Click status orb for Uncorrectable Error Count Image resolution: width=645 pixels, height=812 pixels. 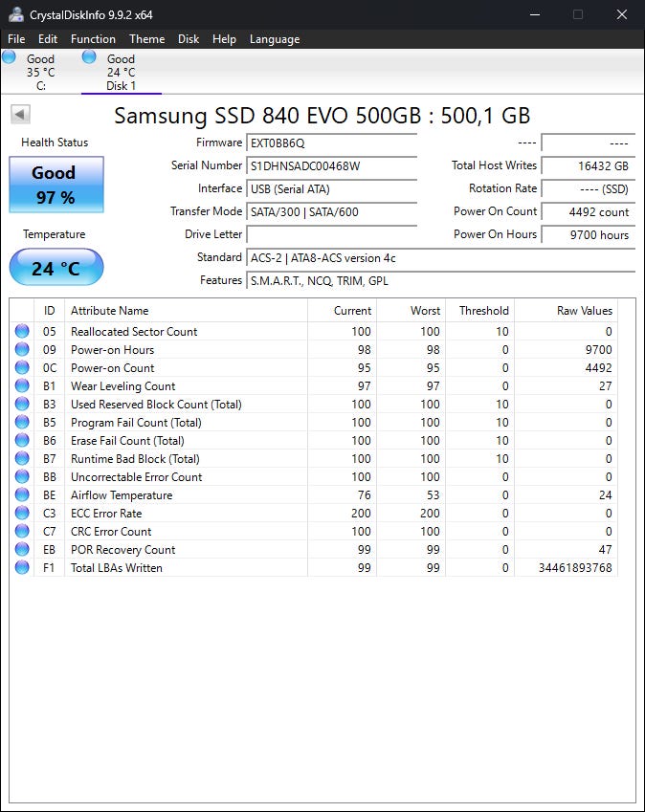[x=22, y=476]
